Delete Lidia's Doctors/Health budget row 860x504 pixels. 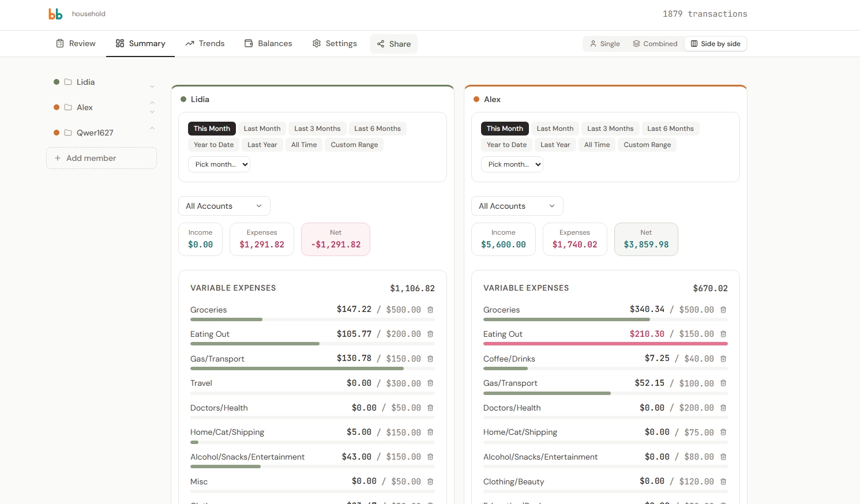click(x=430, y=408)
